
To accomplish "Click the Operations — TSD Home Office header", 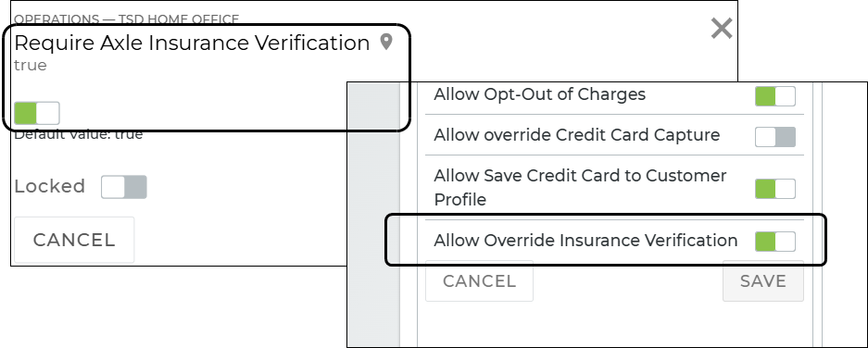I will [126, 19].
